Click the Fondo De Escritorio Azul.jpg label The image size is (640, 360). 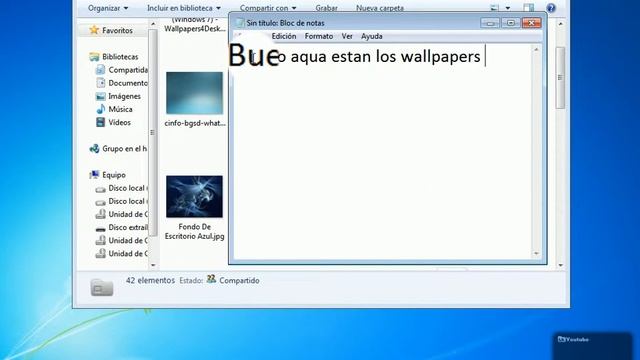coord(195,231)
